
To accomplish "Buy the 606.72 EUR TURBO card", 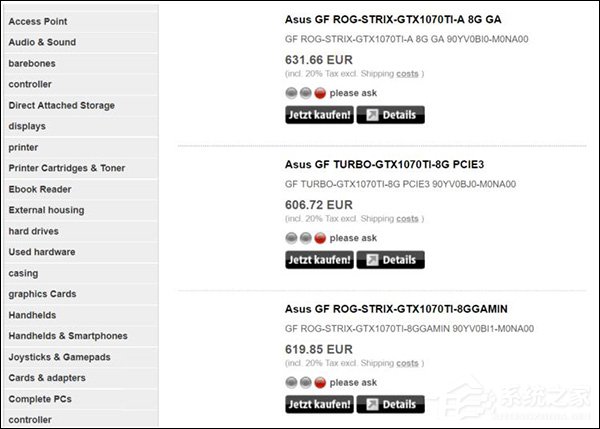I will click(319, 259).
